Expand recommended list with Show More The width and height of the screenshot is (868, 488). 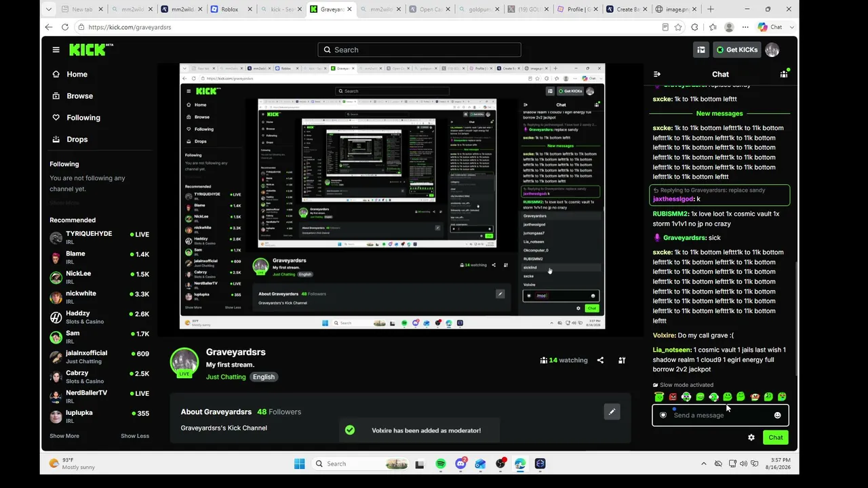pos(64,436)
